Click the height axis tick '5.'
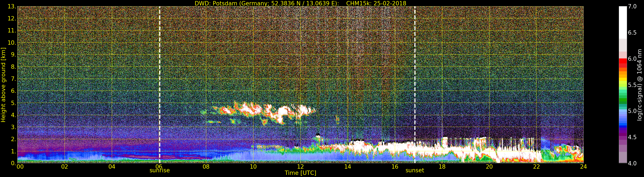The height and width of the screenshot is (177, 644). 13,103
